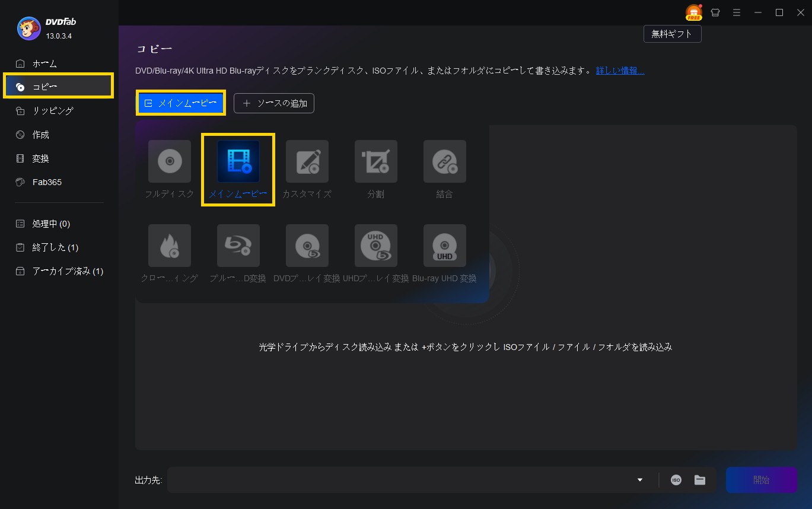
Task: Show the 処理中 (0) task list
Action: [59, 224]
